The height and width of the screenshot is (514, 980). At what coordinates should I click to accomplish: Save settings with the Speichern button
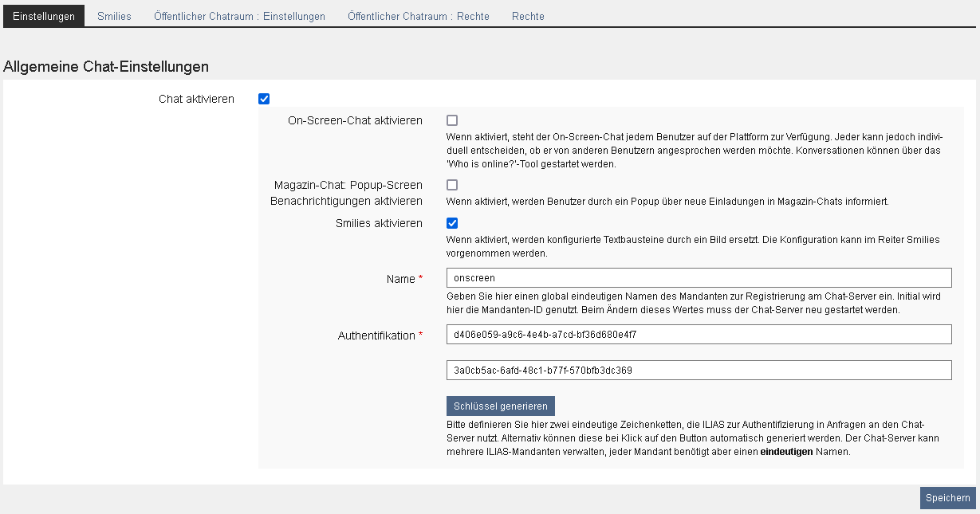point(947,498)
